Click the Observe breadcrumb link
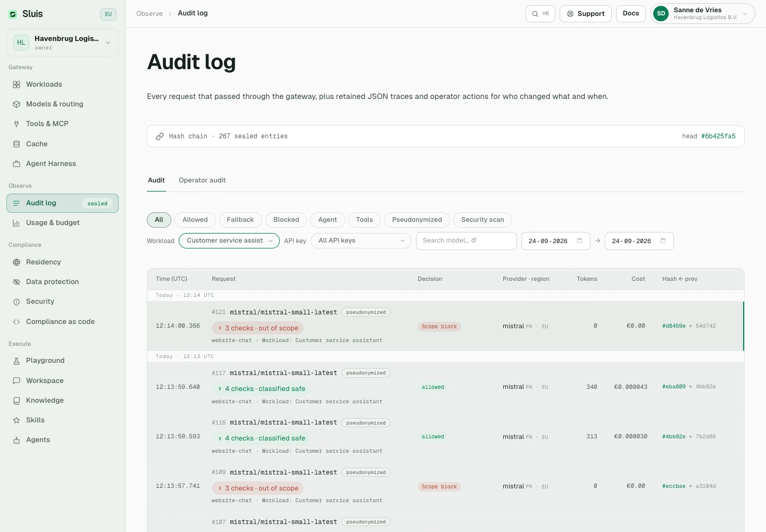Viewport: 766px width, 532px height. [149, 14]
